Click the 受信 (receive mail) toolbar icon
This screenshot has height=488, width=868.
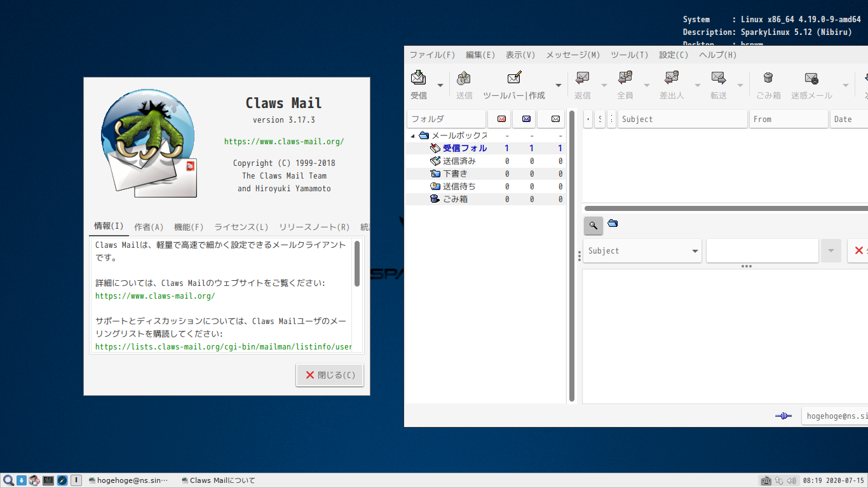coord(418,78)
